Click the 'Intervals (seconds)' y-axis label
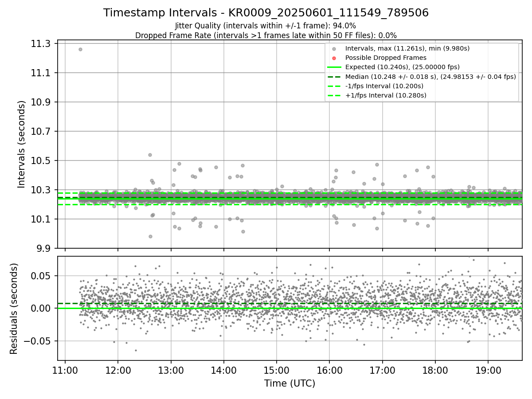The image size is (532, 399). tap(22, 144)
